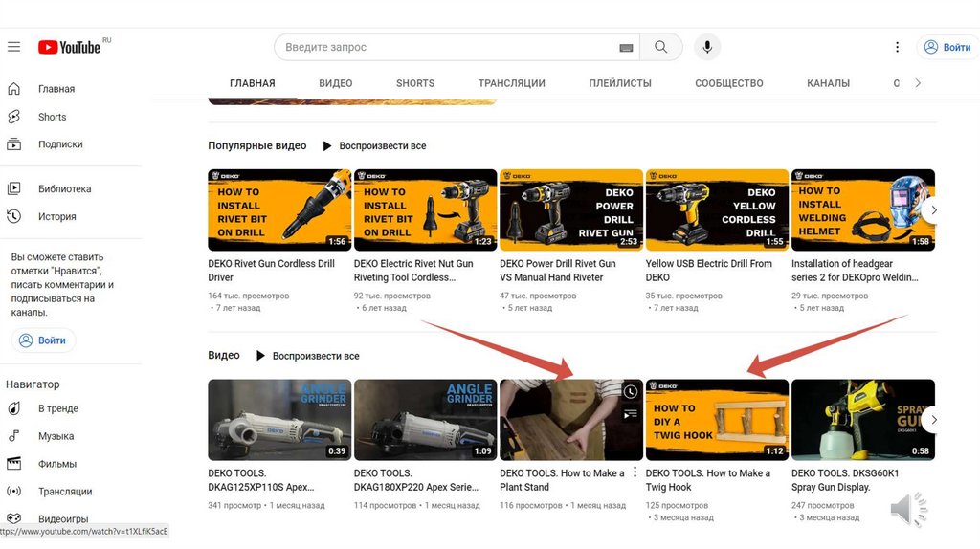Open Angle Grinder 1:09 video thumbnail

[x=425, y=420]
